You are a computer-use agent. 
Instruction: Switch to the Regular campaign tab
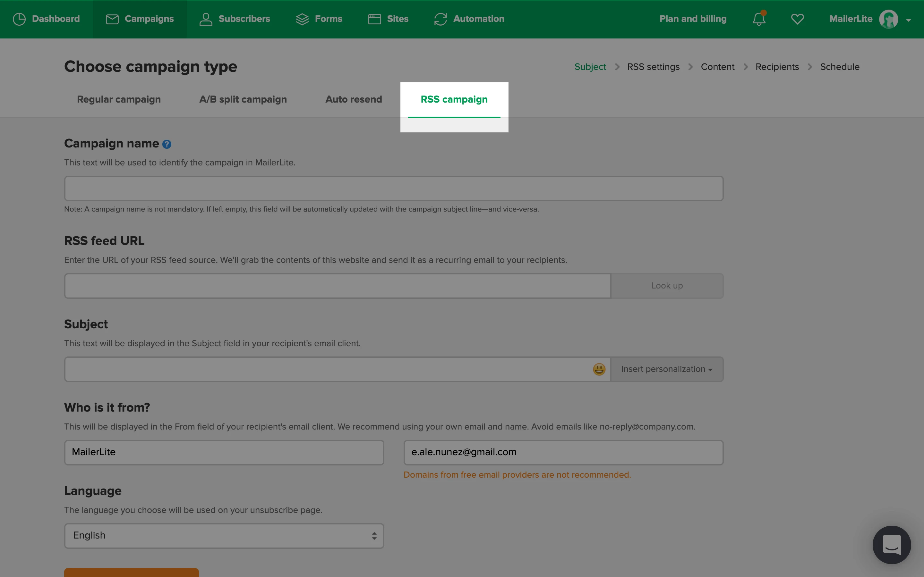point(119,99)
